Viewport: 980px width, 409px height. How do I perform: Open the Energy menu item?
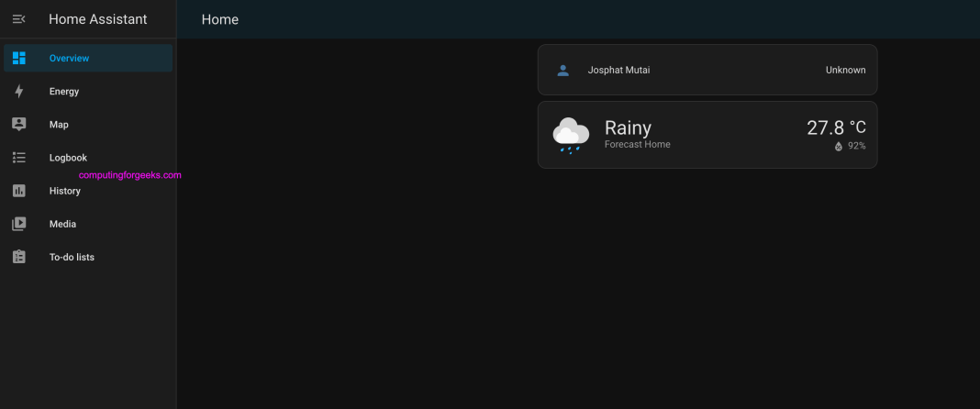tap(88, 91)
